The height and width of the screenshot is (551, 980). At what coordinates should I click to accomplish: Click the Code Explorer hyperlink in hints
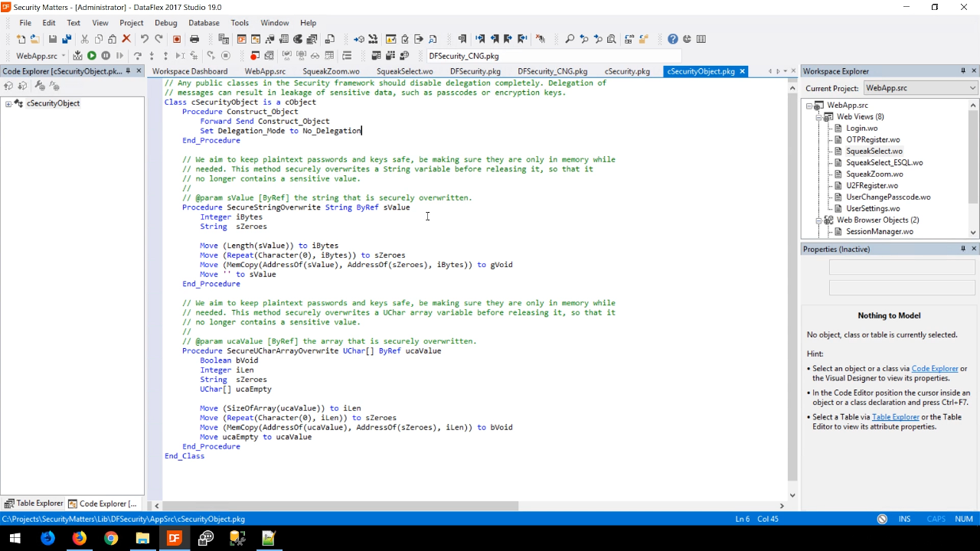934,369
